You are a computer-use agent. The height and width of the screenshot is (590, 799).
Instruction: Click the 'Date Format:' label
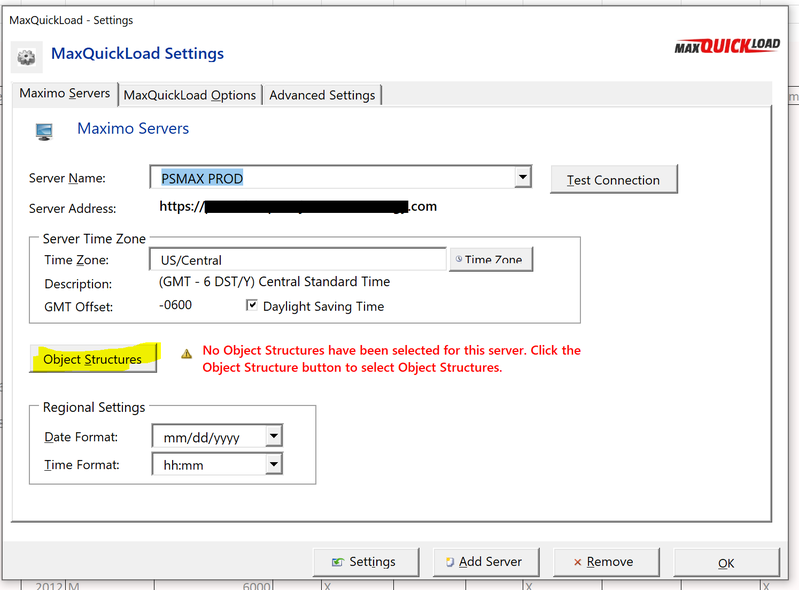(x=81, y=437)
